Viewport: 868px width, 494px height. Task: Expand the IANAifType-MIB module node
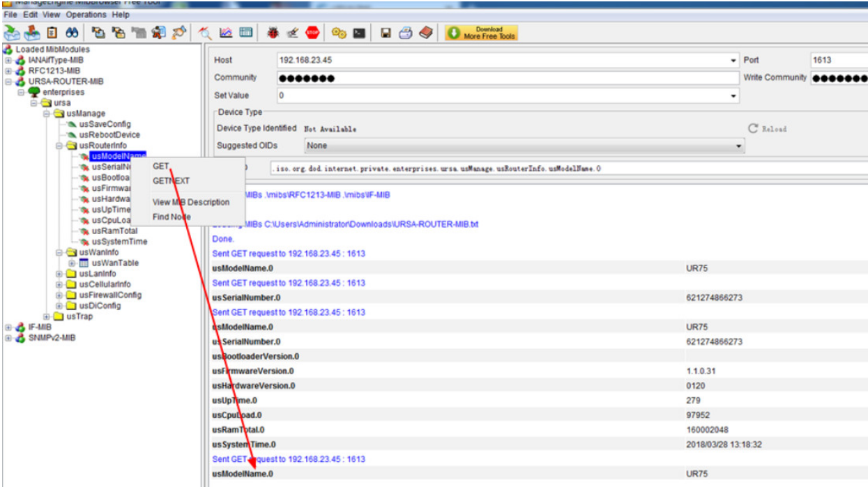(8, 61)
